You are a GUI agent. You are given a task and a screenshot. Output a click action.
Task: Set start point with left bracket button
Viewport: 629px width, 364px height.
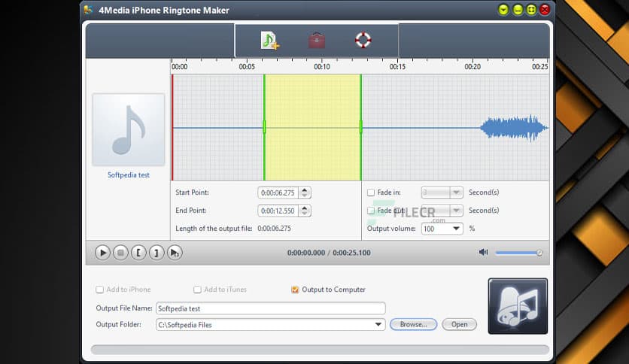138,253
